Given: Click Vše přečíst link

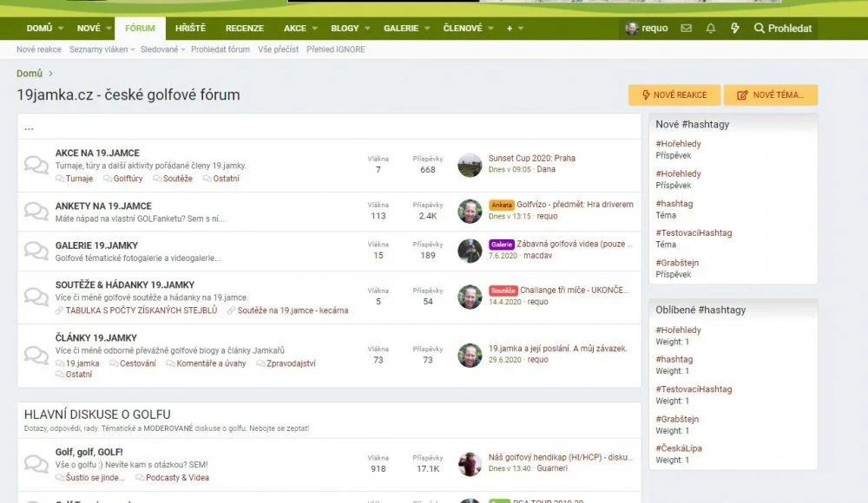Looking at the screenshot, I should 278,49.
